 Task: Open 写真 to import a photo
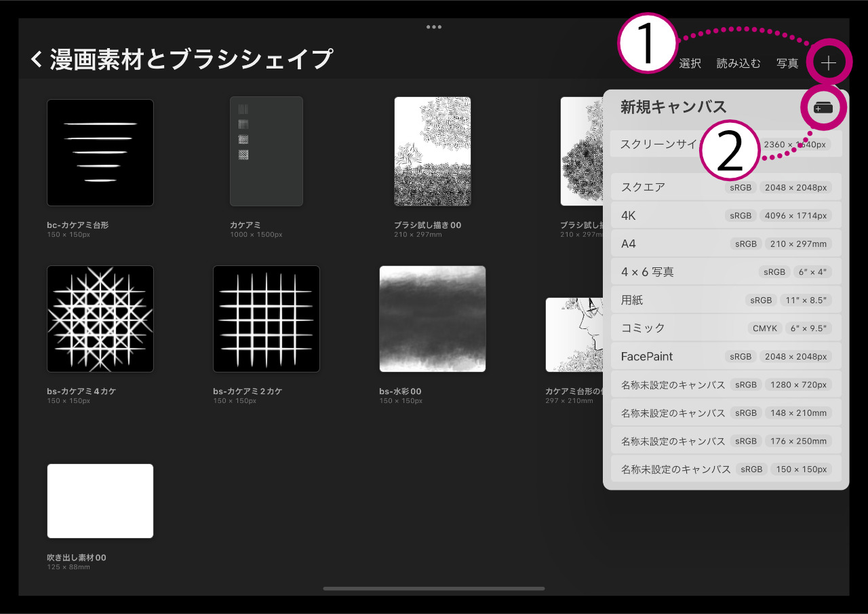(x=787, y=63)
